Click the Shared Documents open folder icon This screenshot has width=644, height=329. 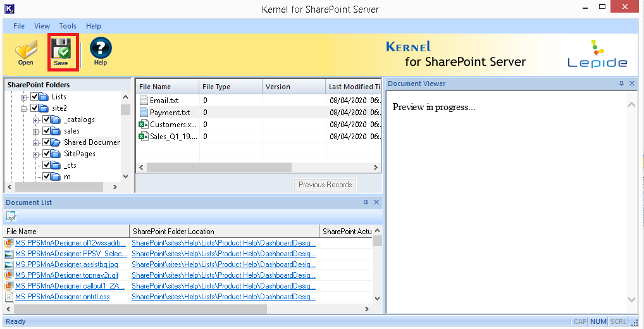click(x=56, y=142)
